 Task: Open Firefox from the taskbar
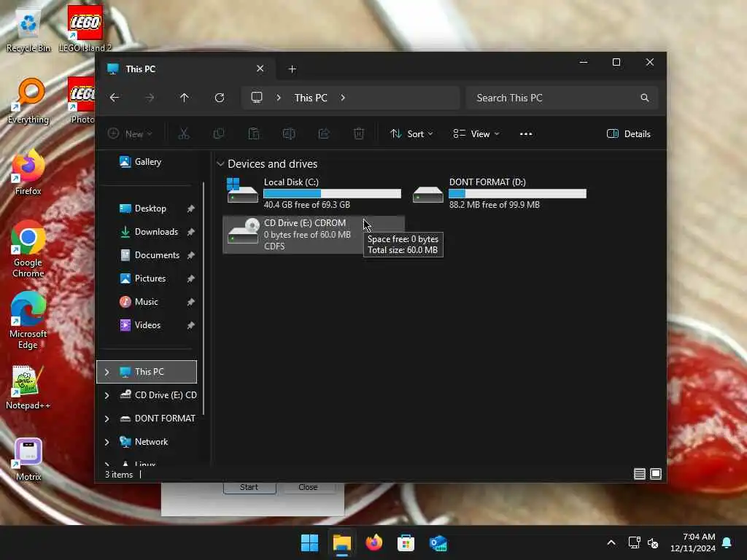pos(374,542)
